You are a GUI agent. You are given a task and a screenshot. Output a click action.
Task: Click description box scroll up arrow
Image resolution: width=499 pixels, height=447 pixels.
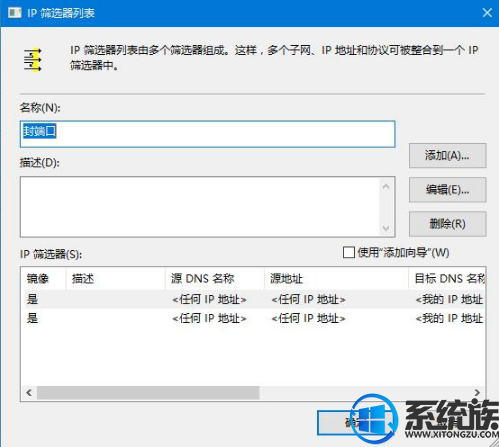point(386,187)
